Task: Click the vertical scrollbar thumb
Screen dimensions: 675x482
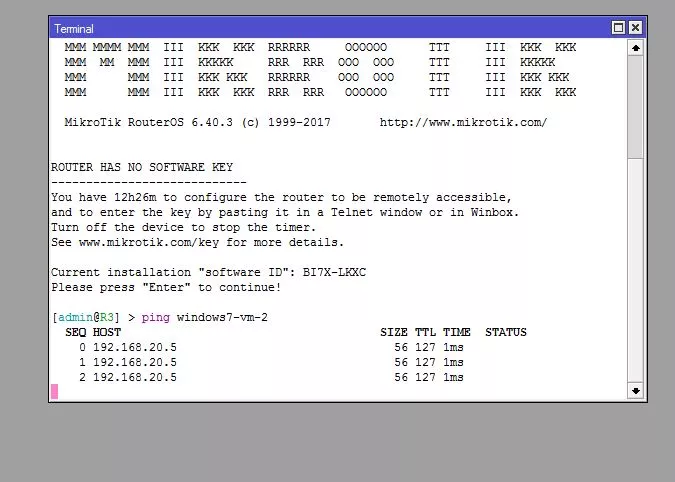Action: coord(635,107)
